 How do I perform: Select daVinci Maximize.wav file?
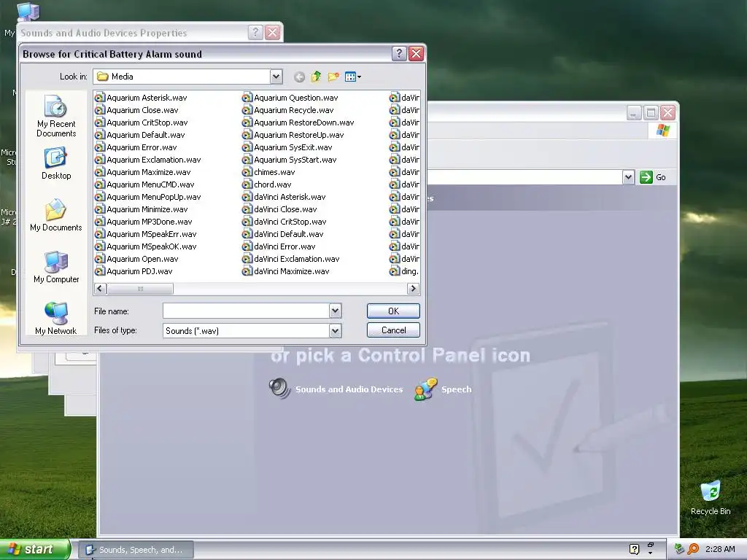286,271
